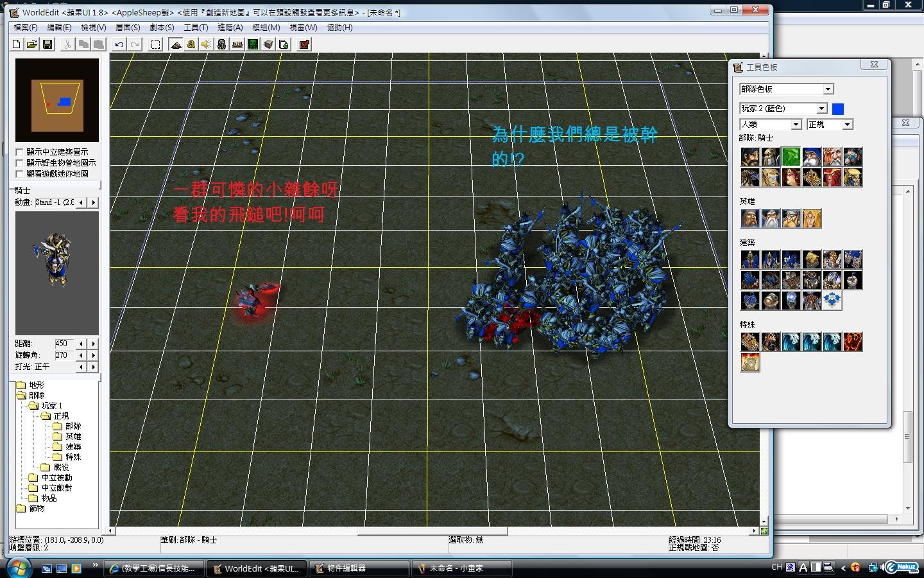Viewport: 924px width, 578px height.
Task: Enable 觀看遊戲迷你地圖 checkbox
Action: (x=19, y=174)
